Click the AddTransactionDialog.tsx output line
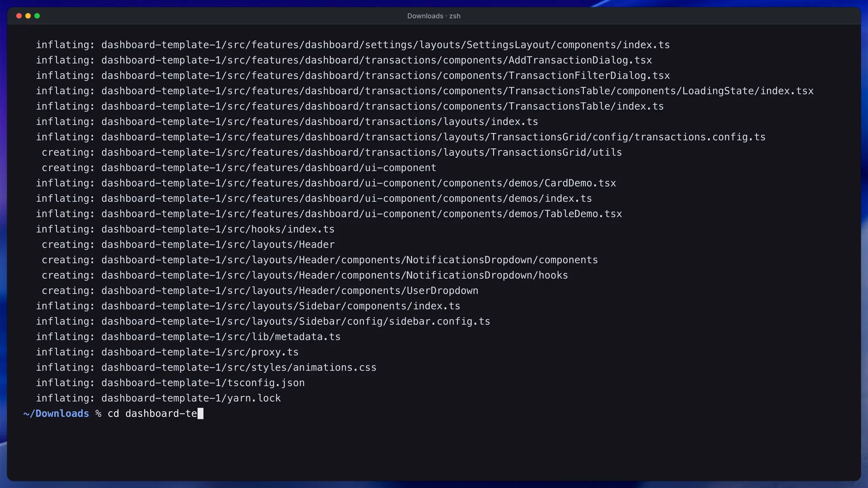The width and height of the screenshot is (868, 488). click(344, 60)
